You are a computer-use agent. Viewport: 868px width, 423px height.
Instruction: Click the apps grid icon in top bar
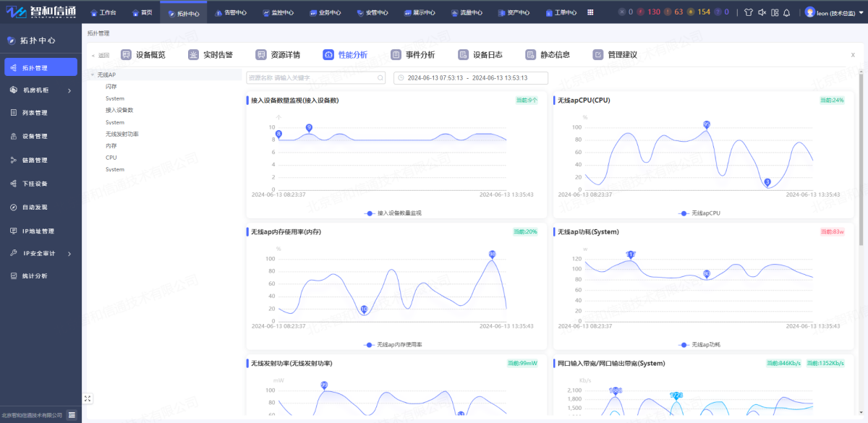coord(590,12)
